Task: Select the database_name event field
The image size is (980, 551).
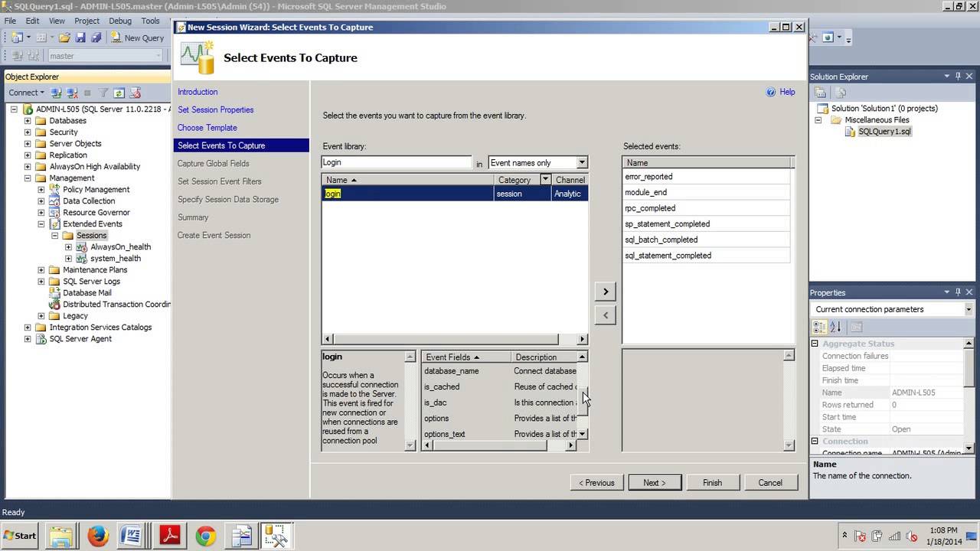Action: [451, 371]
